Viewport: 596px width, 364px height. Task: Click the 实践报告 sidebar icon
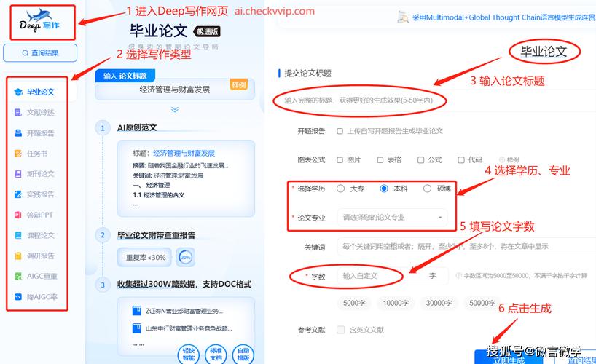(x=18, y=194)
